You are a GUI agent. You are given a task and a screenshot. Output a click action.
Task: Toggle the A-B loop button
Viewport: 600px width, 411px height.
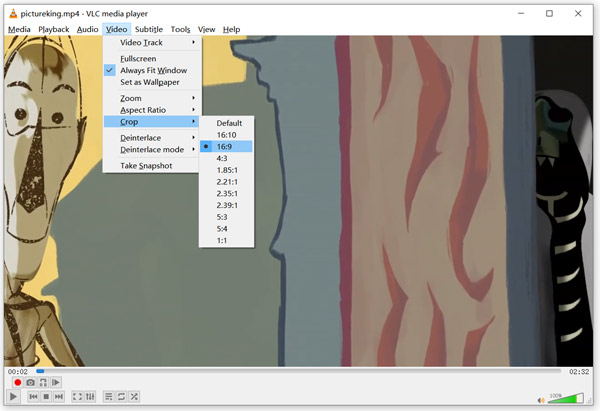click(x=43, y=382)
